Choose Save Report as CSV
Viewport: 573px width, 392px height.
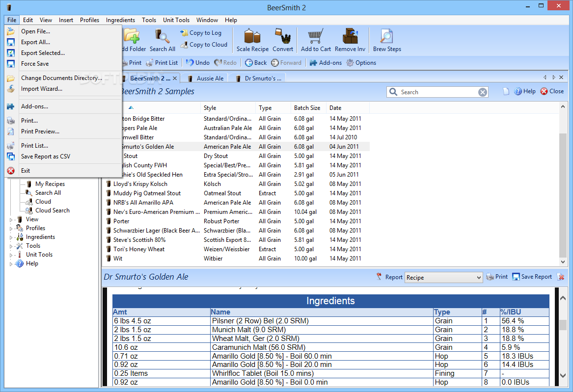(x=63, y=157)
